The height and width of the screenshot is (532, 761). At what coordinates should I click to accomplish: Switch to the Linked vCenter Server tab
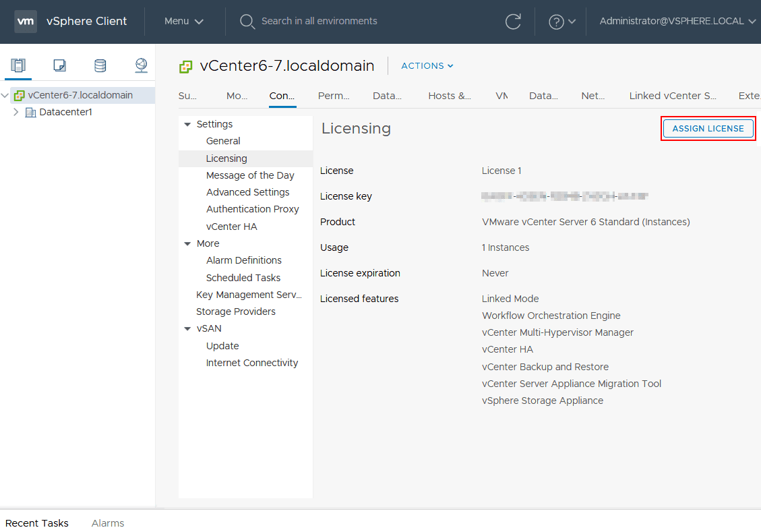point(672,96)
